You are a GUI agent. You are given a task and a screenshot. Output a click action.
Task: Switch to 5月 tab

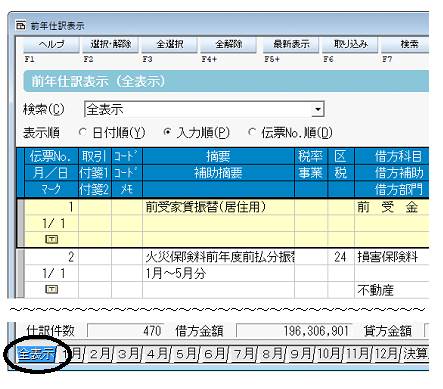tap(185, 354)
